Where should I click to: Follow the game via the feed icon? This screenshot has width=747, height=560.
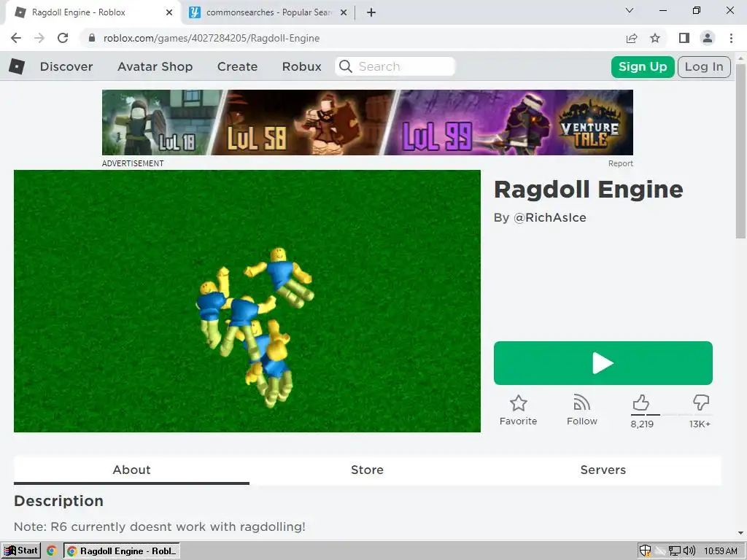click(x=581, y=403)
